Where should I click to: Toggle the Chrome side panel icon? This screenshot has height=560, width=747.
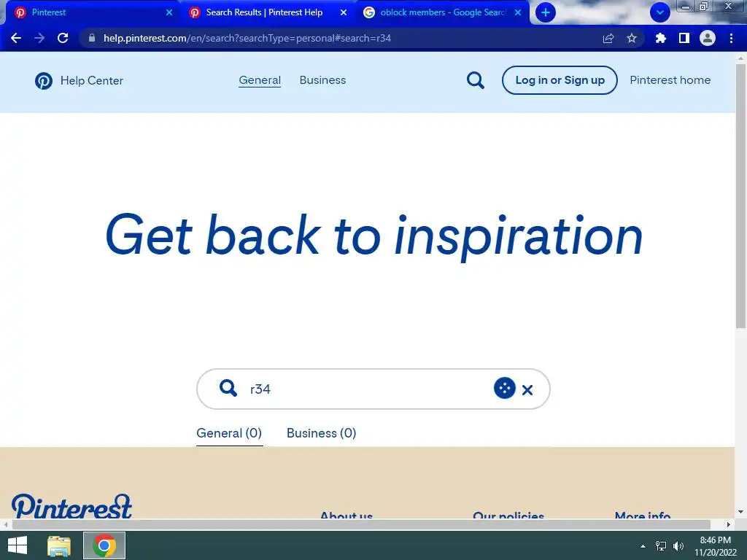pos(684,38)
